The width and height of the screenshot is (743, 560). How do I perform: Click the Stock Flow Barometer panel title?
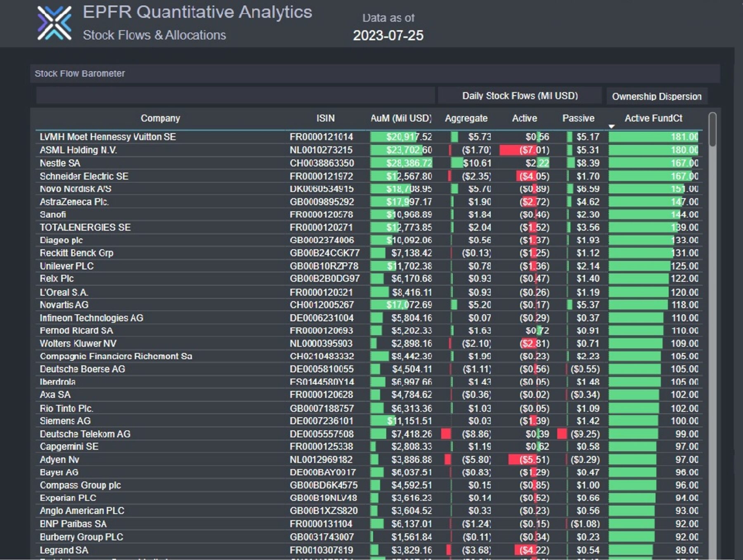point(80,73)
